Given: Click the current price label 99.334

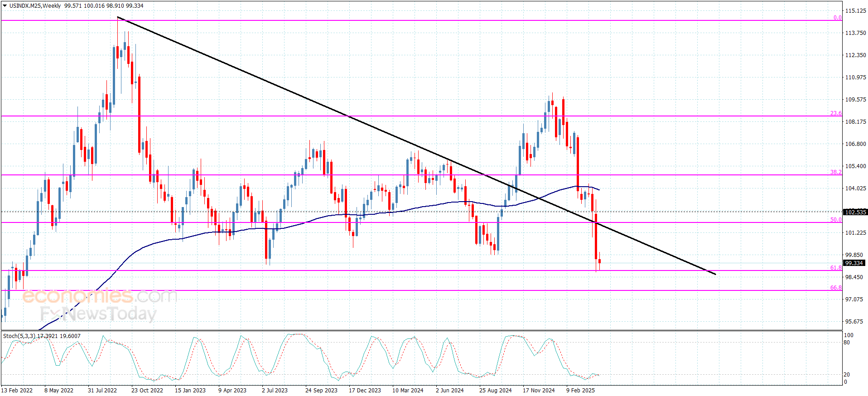Looking at the screenshot, I should [x=854, y=263].
